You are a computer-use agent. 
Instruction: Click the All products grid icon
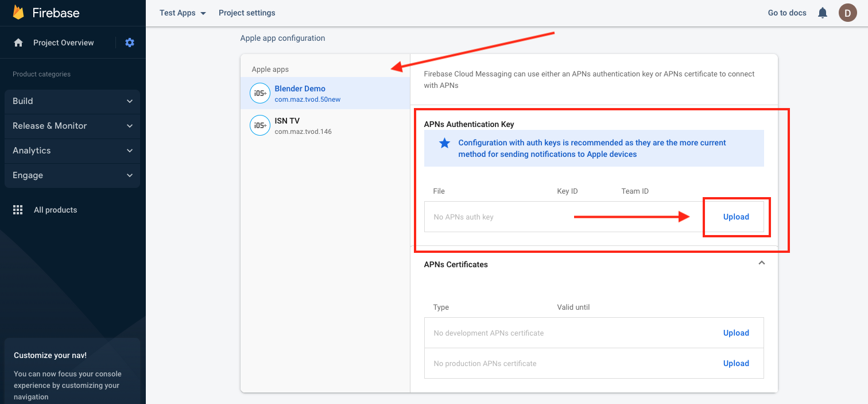pyautogui.click(x=18, y=210)
